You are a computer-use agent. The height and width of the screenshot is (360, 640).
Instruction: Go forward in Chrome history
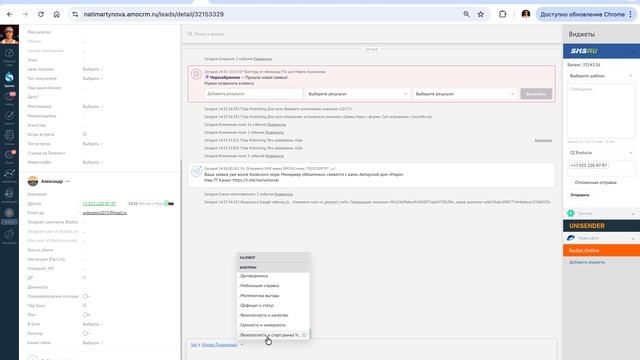25,14
